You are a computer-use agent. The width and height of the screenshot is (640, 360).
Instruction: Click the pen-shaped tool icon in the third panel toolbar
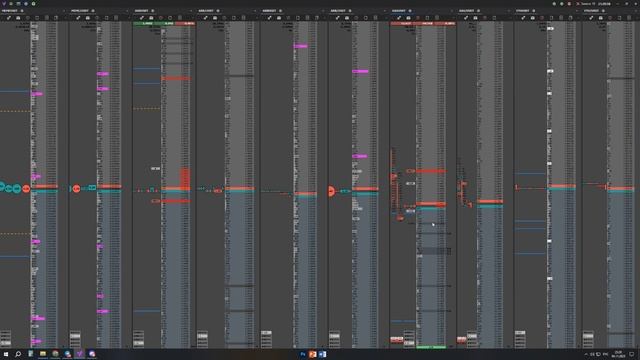coord(142,18)
